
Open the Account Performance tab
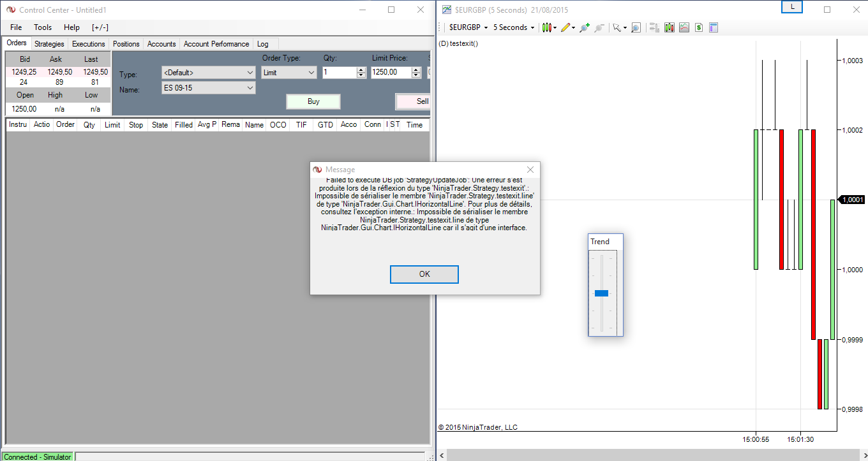click(x=216, y=44)
